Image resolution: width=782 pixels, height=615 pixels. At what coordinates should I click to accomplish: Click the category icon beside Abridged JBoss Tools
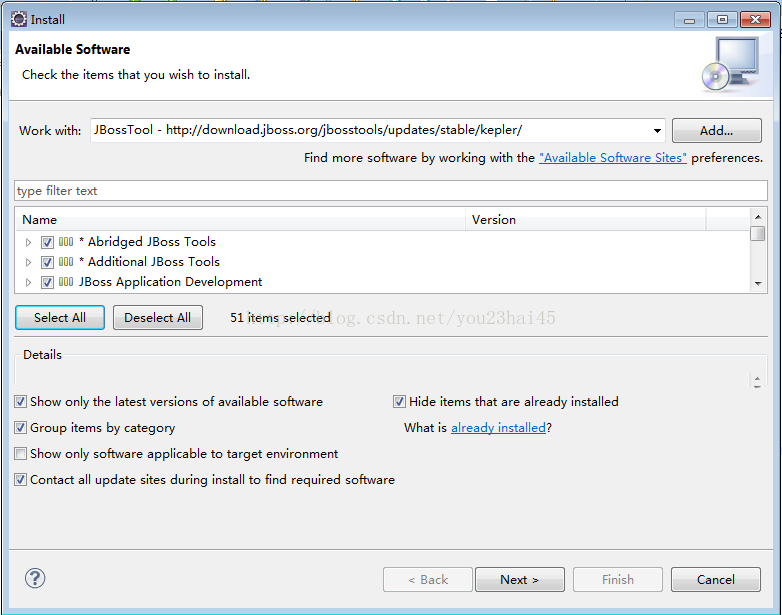pyautogui.click(x=66, y=242)
